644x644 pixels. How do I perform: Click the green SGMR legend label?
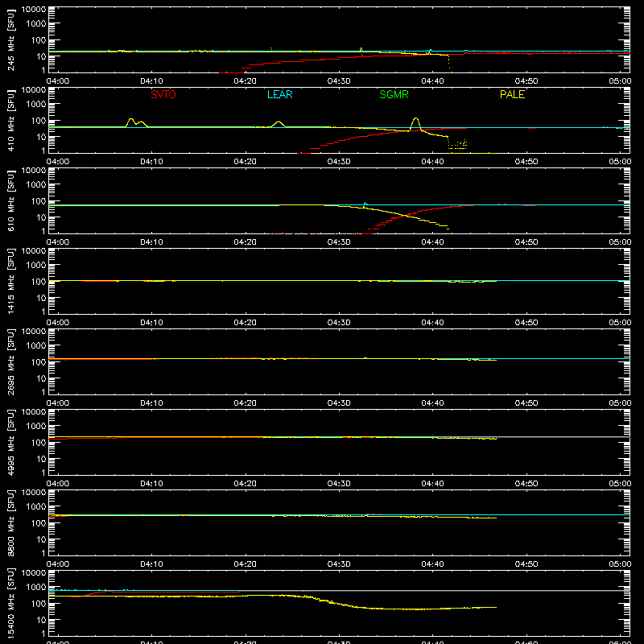(x=394, y=94)
